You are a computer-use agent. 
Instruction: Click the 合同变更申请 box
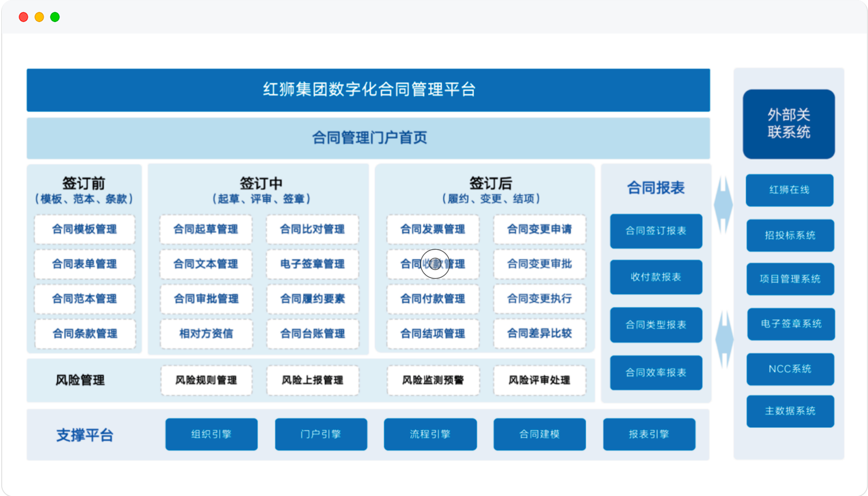pos(539,230)
